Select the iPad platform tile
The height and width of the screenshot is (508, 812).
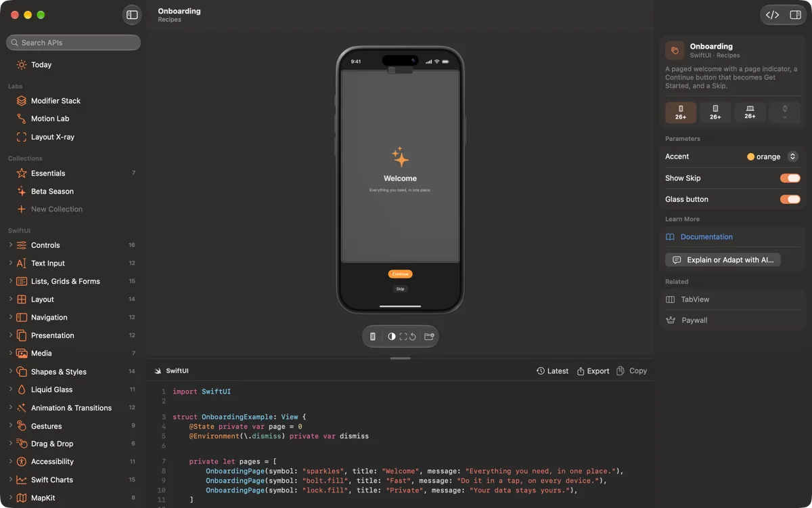pyautogui.click(x=715, y=112)
